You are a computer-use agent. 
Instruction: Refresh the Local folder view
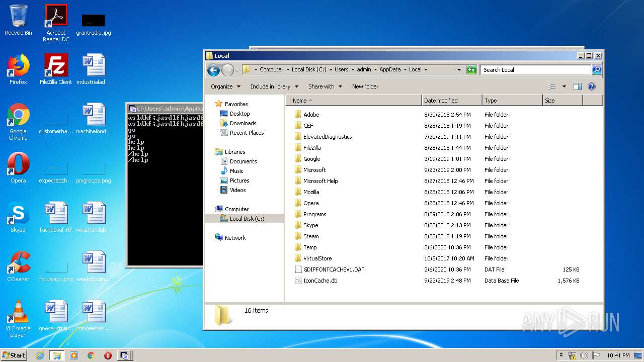tap(471, 70)
